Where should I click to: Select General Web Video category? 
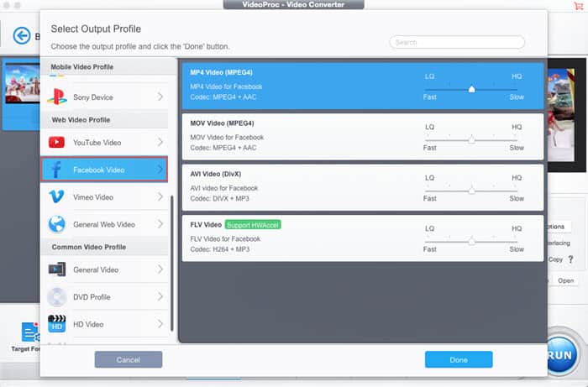point(105,224)
